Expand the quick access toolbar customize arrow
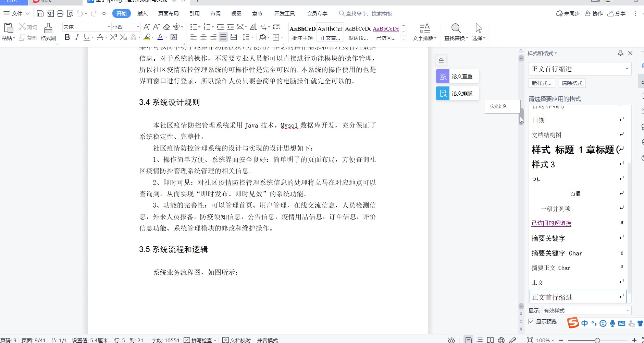This screenshot has width=644, height=343. click(x=104, y=13)
